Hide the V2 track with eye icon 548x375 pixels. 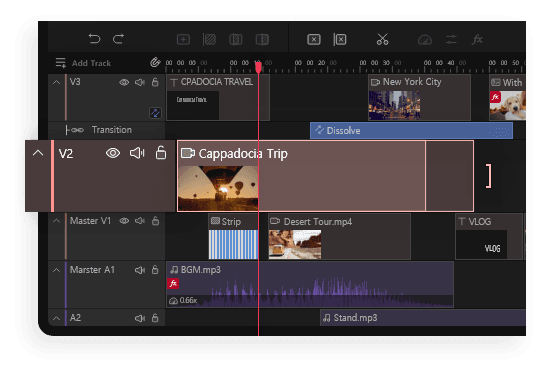coord(113,153)
